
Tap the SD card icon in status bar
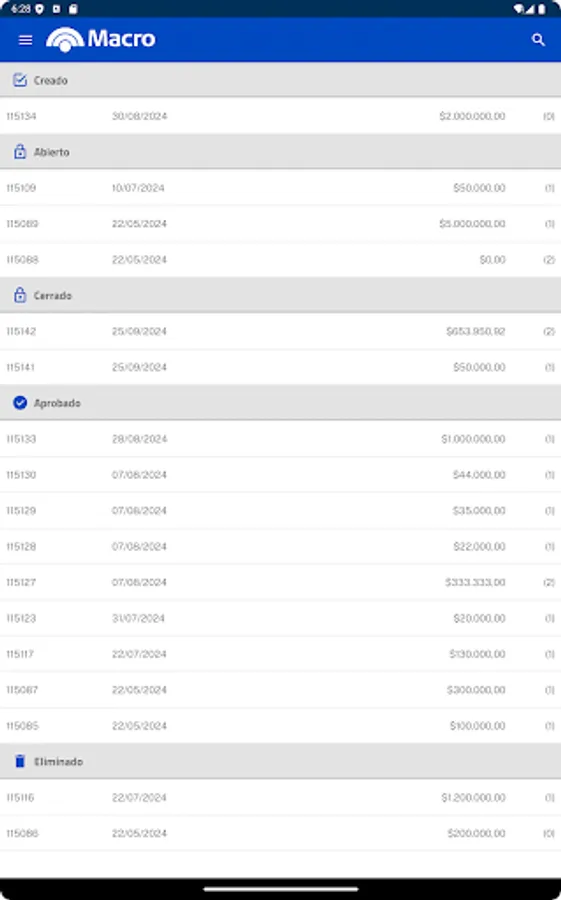click(73, 9)
